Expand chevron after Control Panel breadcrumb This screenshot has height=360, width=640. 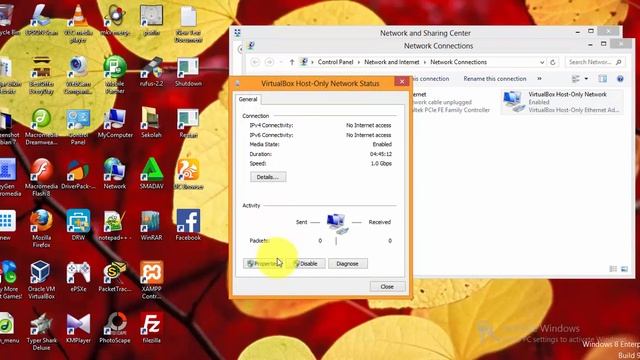(359, 62)
